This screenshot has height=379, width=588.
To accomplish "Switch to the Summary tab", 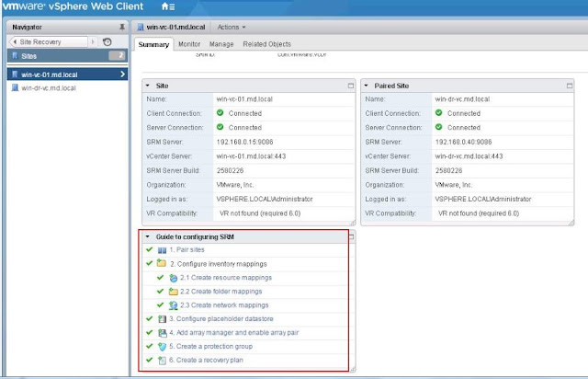I will coord(153,44).
